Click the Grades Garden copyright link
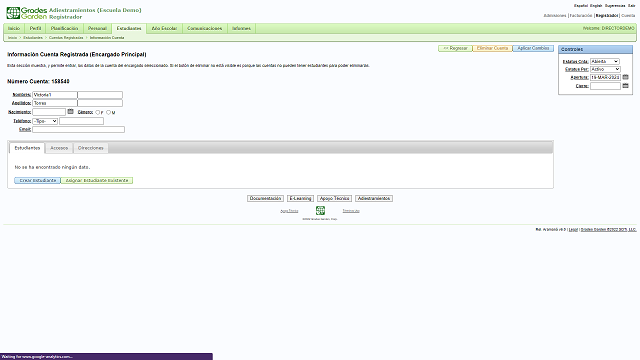The image size is (640, 360). pos(608,229)
